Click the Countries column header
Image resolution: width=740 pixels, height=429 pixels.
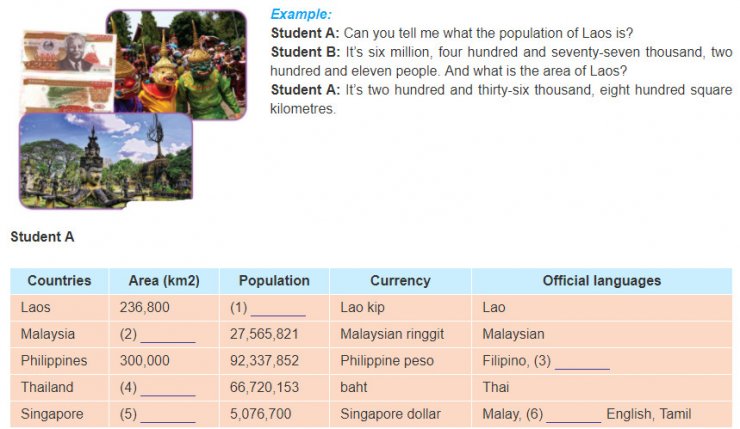coord(59,281)
